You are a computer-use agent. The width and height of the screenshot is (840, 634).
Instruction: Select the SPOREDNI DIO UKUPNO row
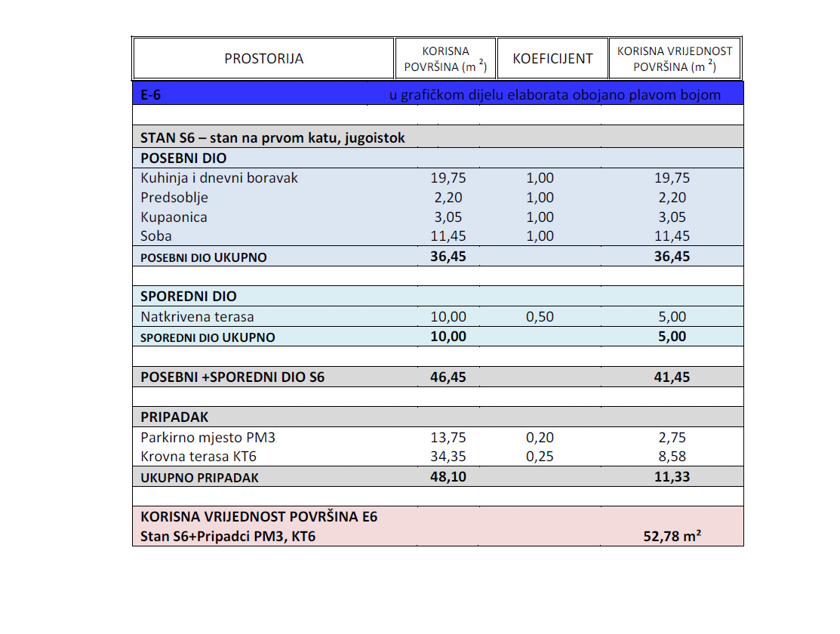tap(438, 337)
